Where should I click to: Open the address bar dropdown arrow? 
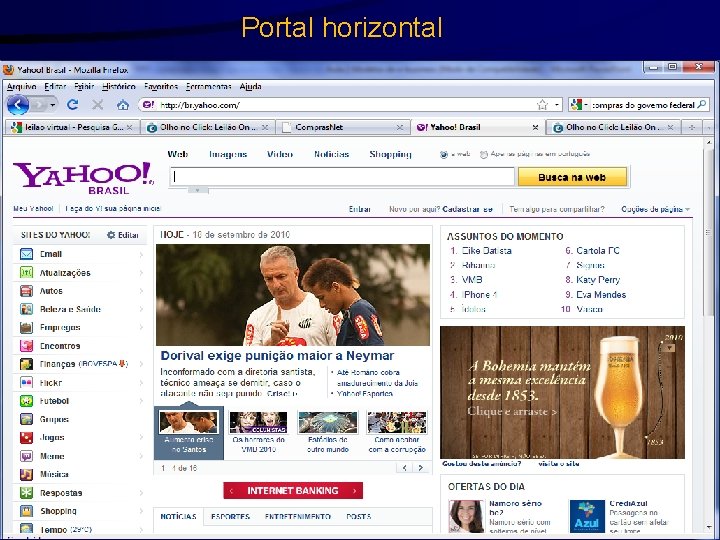click(557, 105)
